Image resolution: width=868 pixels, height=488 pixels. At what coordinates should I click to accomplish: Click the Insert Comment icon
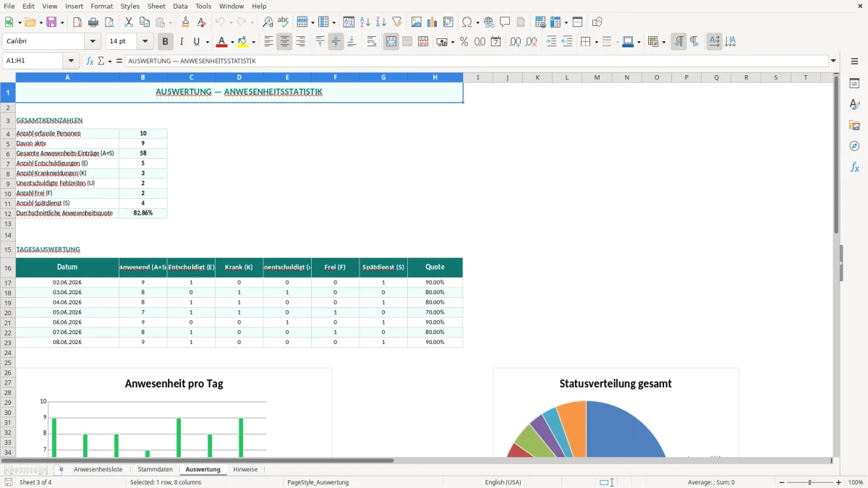(506, 22)
